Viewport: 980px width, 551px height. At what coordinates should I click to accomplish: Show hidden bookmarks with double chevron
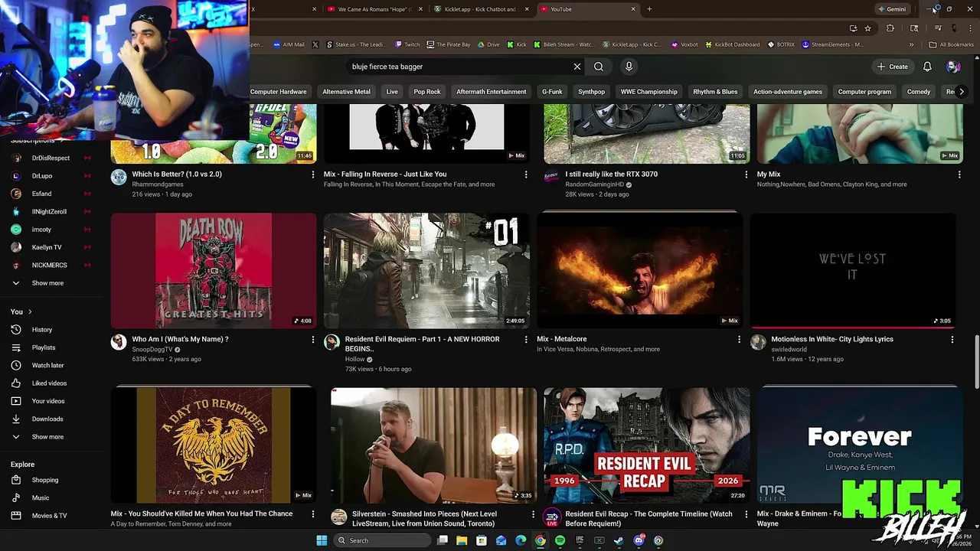pos(911,44)
